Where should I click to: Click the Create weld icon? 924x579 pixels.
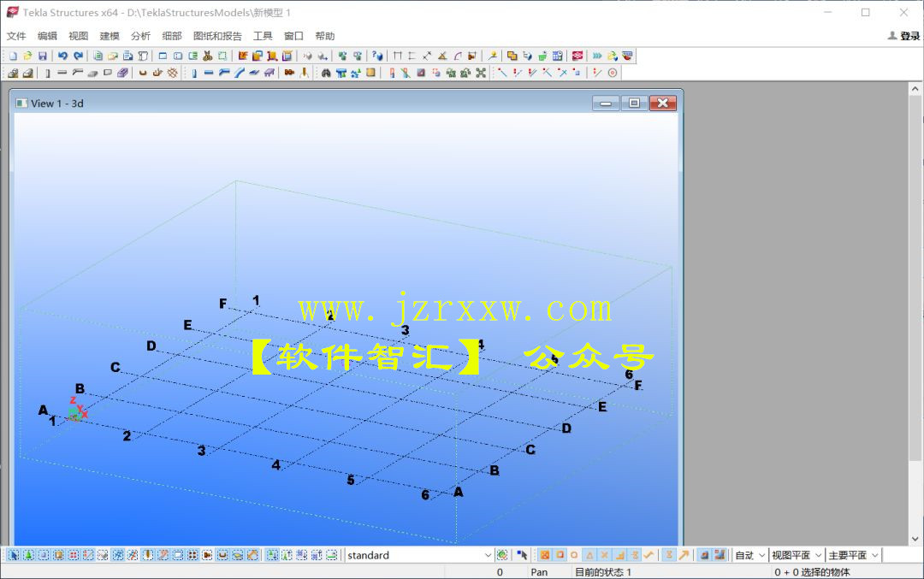[304, 73]
